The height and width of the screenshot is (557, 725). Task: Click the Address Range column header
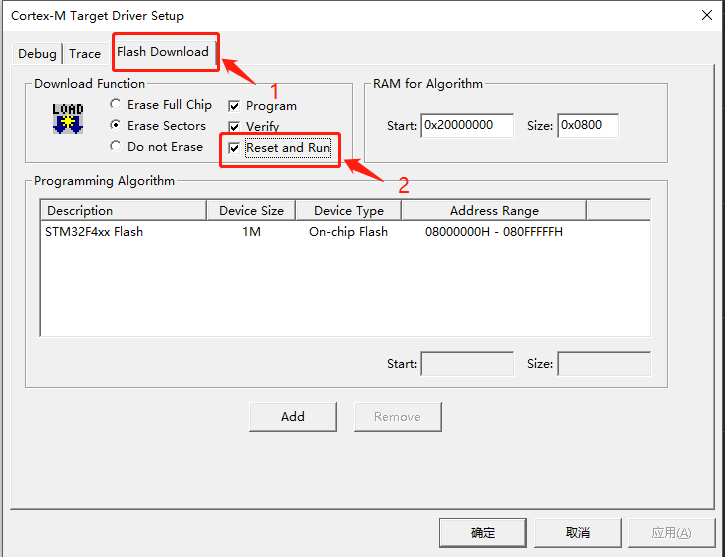coord(494,210)
